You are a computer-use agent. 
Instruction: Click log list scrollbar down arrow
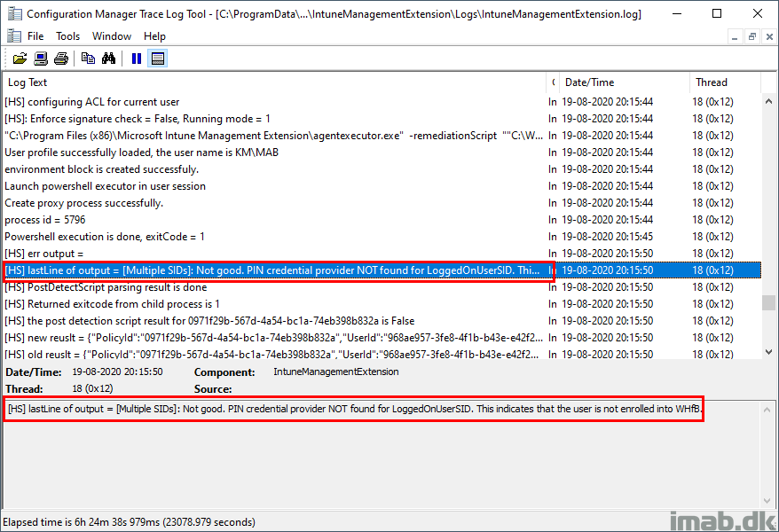click(x=768, y=352)
